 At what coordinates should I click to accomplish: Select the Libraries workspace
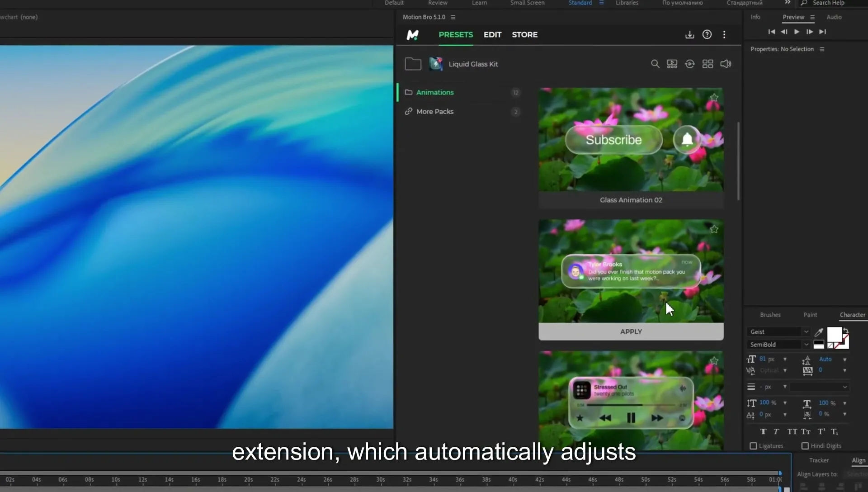[x=627, y=3]
